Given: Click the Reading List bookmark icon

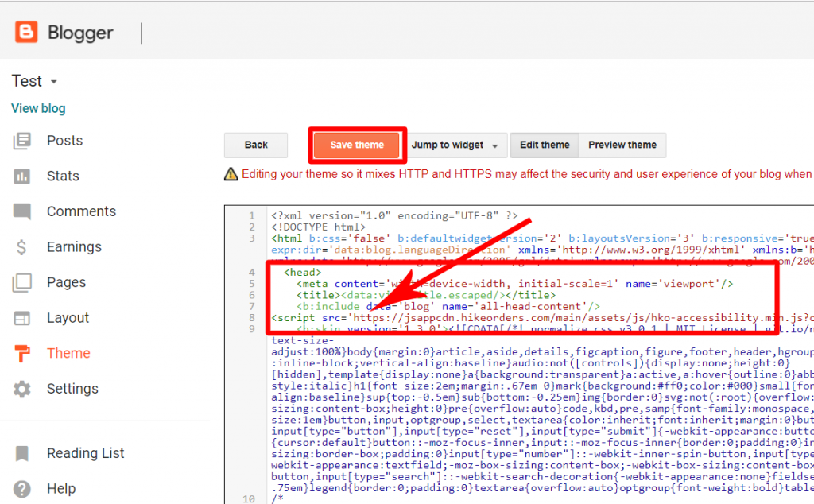Looking at the screenshot, I should coord(21,453).
